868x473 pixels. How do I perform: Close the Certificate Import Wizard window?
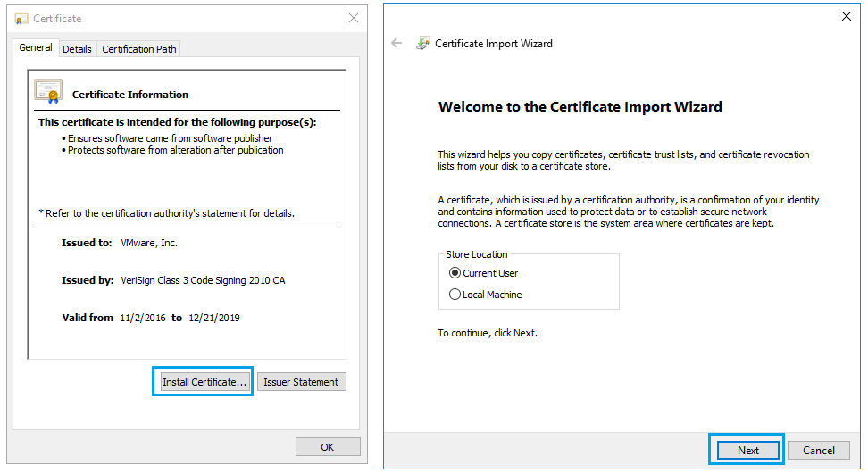846,16
